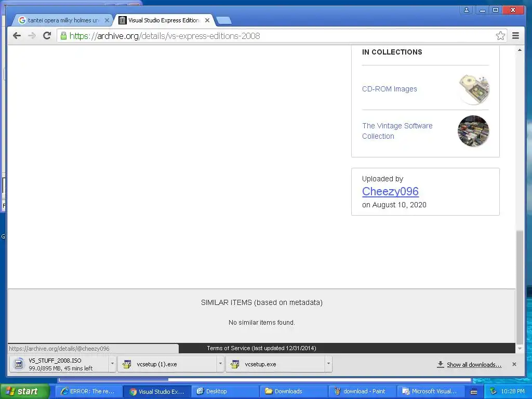Click the IN COLLECTIONS heading

(x=392, y=52)
